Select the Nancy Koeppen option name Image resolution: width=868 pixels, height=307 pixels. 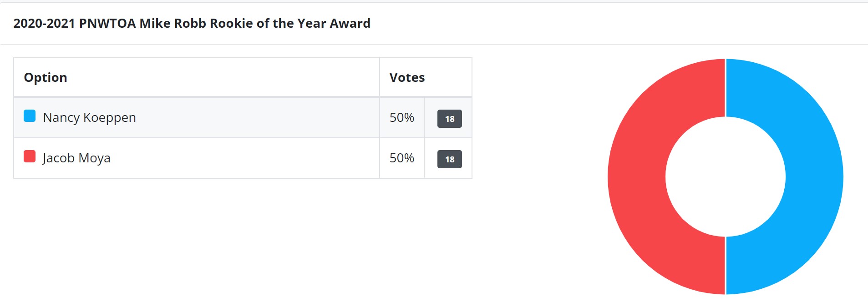(89, 117)
